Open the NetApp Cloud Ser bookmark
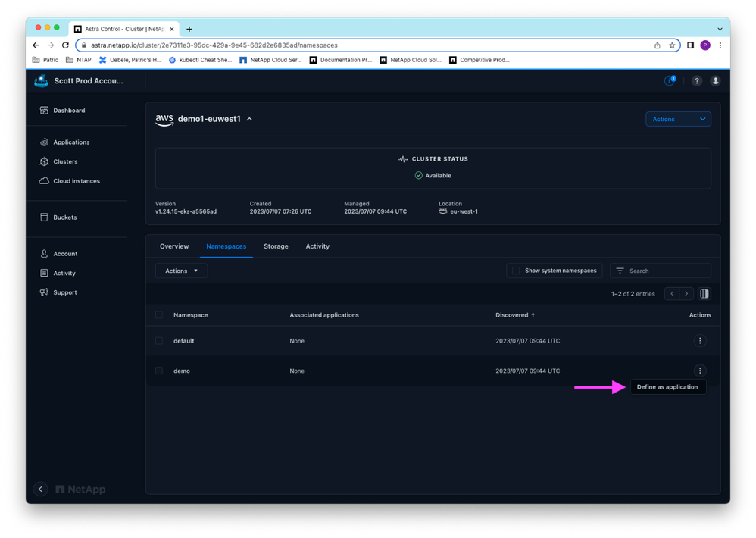 [270, 60]
